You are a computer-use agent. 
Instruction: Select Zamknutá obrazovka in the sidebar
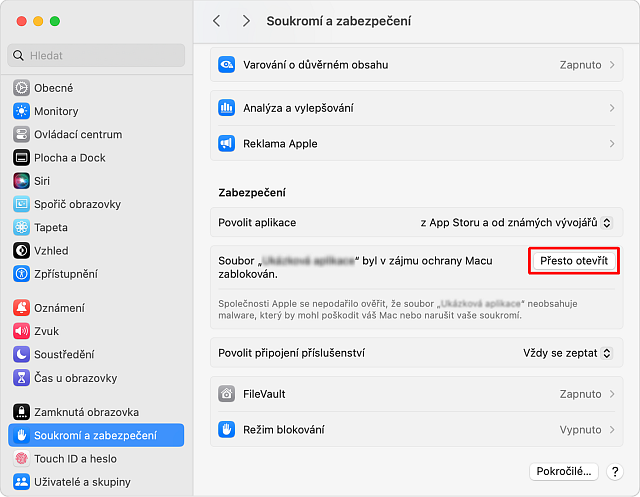(x=86, y=412)
